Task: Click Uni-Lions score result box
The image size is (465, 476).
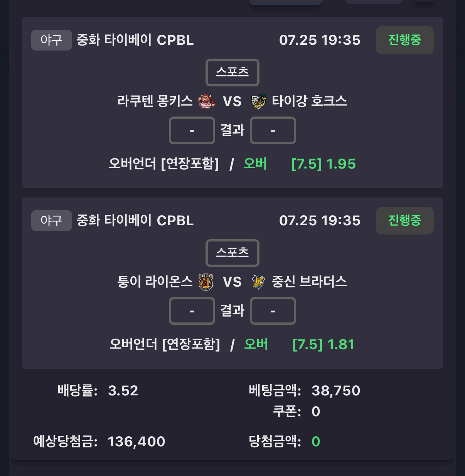Action: [192, 311]
